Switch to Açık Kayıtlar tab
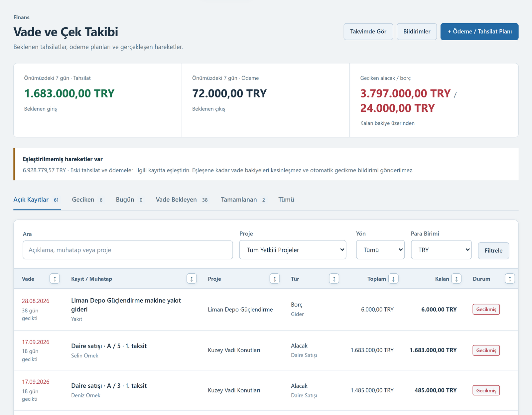 (37, 200)
